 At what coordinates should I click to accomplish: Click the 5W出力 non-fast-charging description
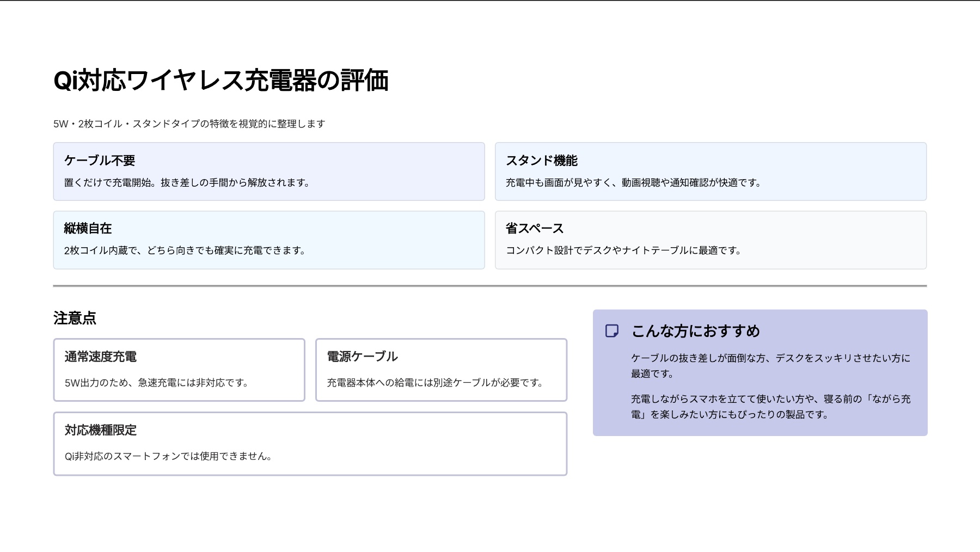(158, 383)
